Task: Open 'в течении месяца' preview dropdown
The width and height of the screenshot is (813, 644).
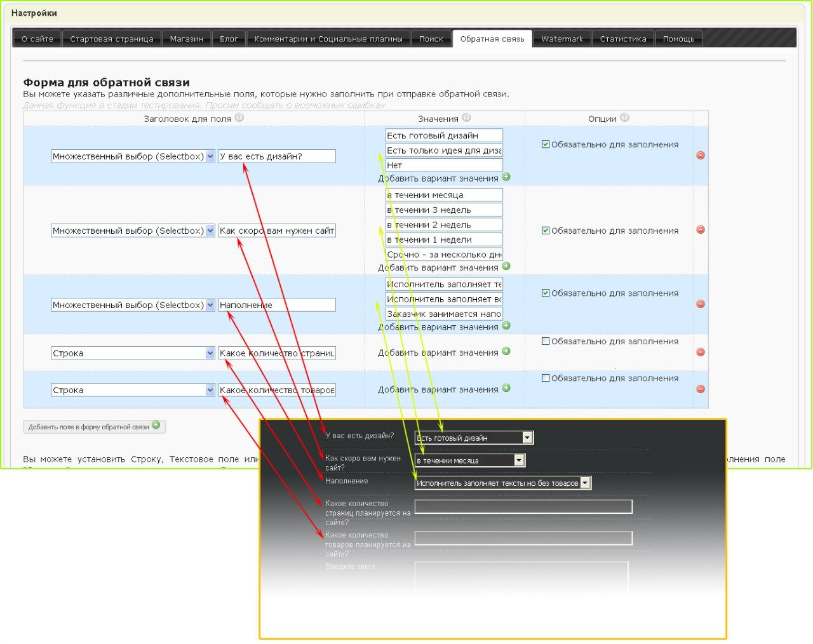Action: [519, 460]
